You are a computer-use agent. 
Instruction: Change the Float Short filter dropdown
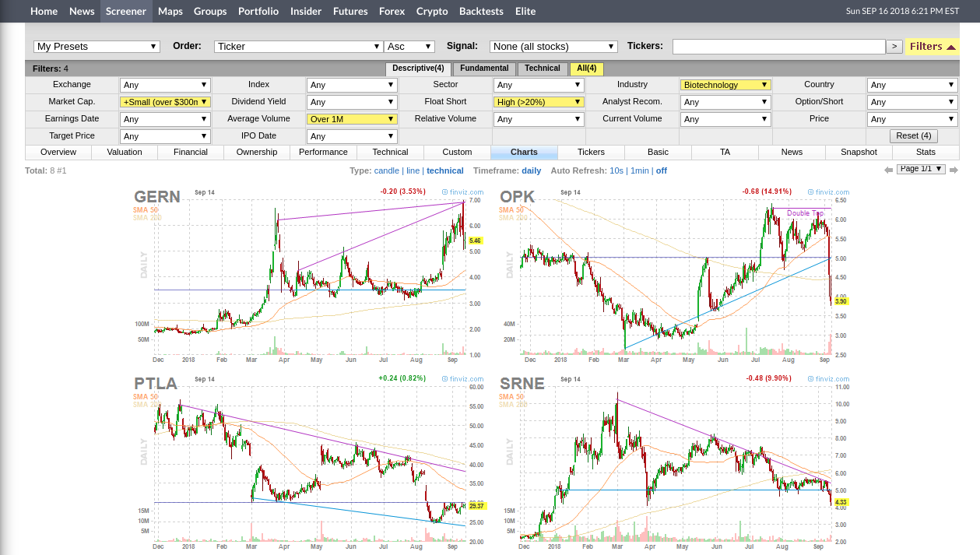coord(539,102)
